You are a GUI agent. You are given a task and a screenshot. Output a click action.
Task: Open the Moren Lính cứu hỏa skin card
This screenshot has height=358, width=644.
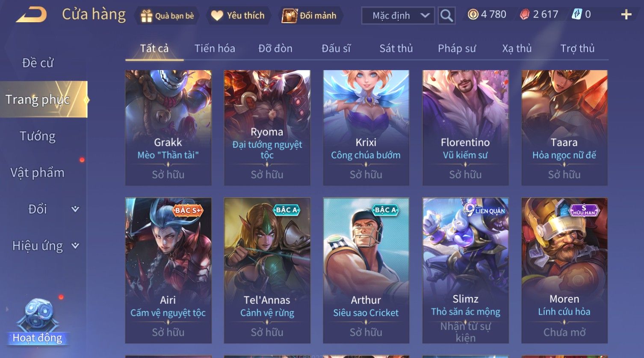point(564,270)
